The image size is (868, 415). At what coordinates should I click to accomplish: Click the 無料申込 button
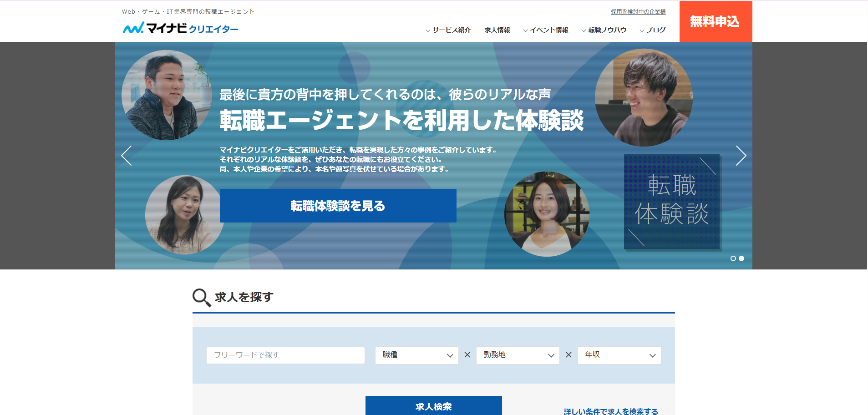coord(715,21)
